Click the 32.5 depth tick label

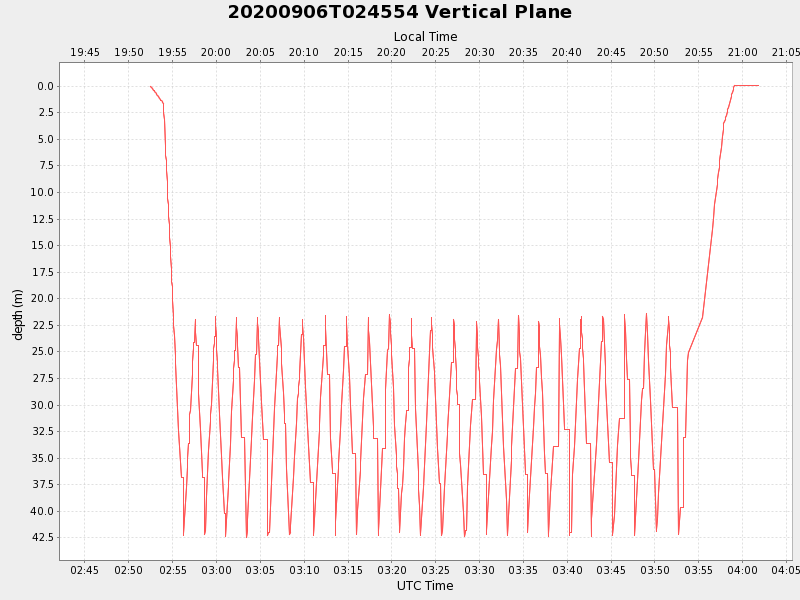point(41,431)
